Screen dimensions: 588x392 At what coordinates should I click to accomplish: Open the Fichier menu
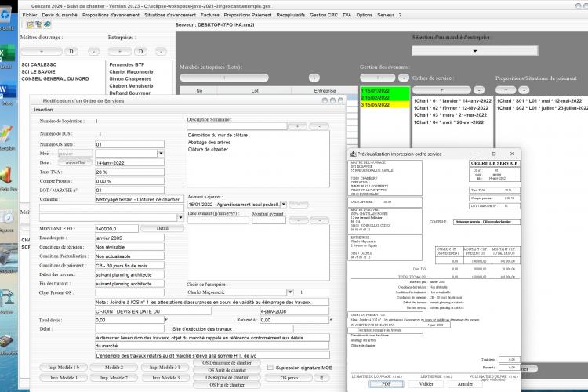click(30, 15)
